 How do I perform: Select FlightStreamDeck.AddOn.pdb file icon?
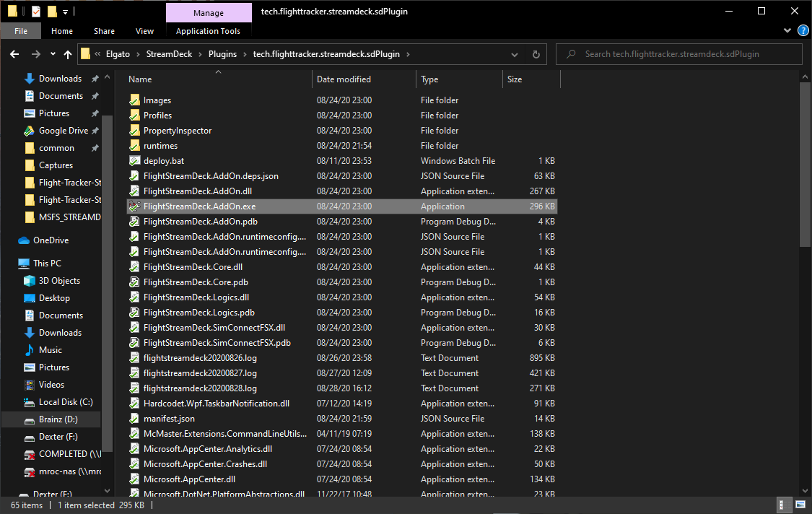point(135,221)
